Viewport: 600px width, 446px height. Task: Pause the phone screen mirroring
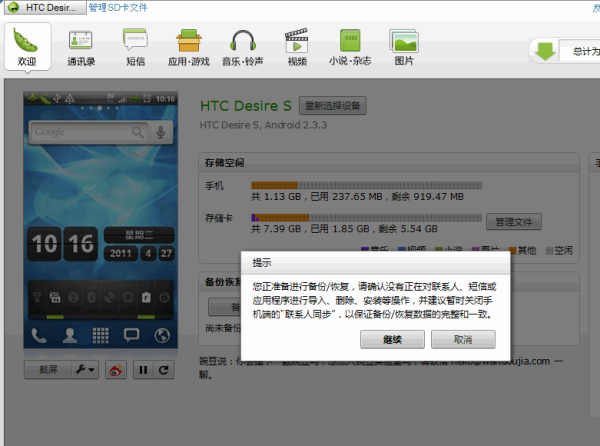pos(143,370)
